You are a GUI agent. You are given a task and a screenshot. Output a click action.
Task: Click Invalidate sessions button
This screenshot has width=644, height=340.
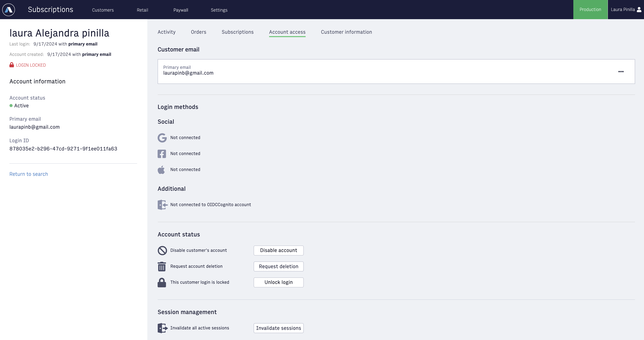tap(278, 328)
